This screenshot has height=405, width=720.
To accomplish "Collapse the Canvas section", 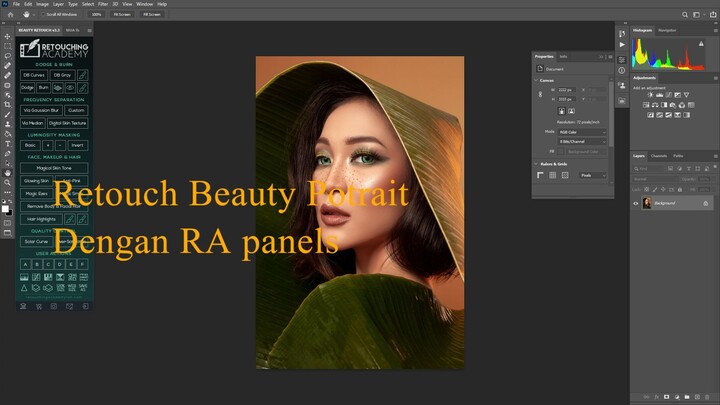I will 536,80.
